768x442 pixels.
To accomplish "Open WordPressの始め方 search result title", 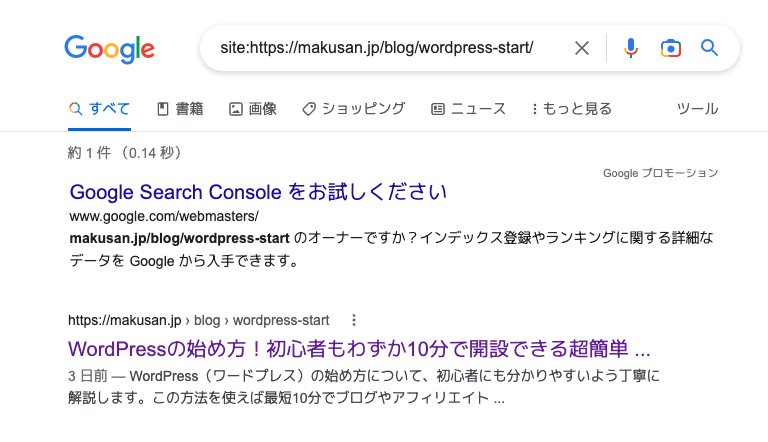I will 359,349.
